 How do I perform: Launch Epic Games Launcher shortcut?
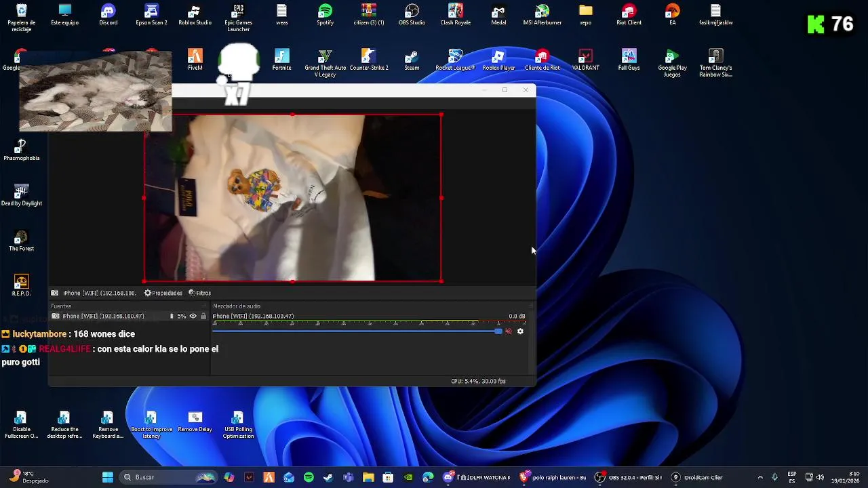pyautogui.click(x=239, y=18)
